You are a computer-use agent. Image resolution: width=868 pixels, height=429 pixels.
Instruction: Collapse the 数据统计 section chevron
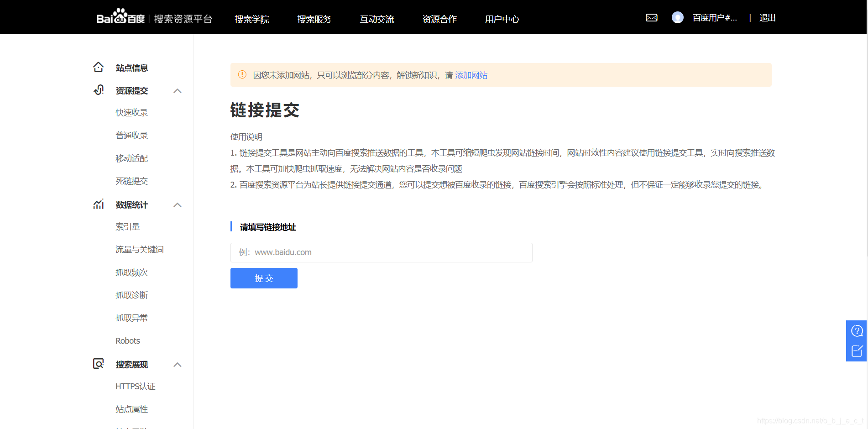[x=178, y=205]
